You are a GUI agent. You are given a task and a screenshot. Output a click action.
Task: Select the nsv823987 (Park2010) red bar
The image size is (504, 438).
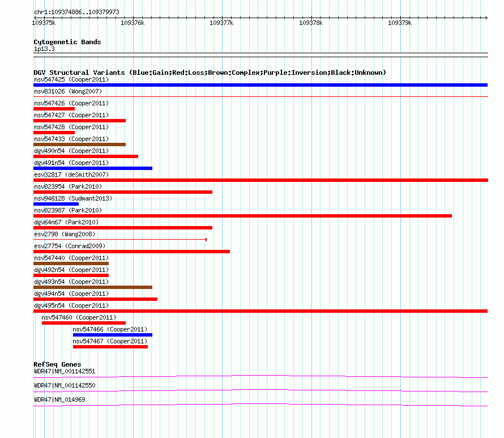243,216
